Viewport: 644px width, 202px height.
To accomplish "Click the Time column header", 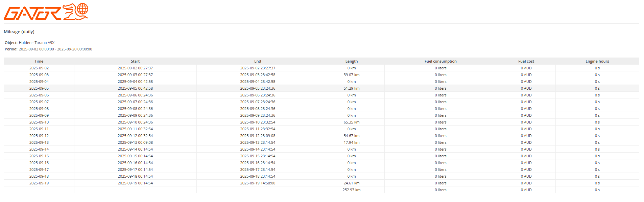I will (x=39, y=61).
